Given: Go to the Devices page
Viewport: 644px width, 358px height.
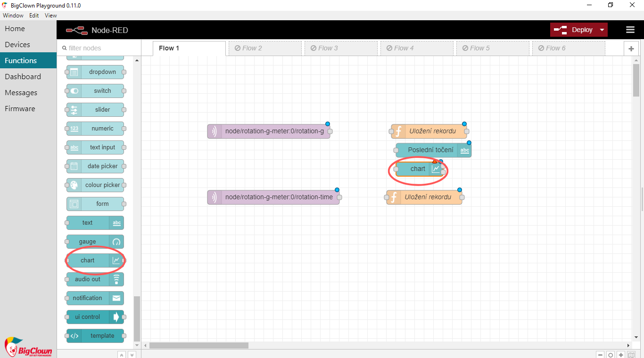Looking at the screenshot, I should (28, 45).
